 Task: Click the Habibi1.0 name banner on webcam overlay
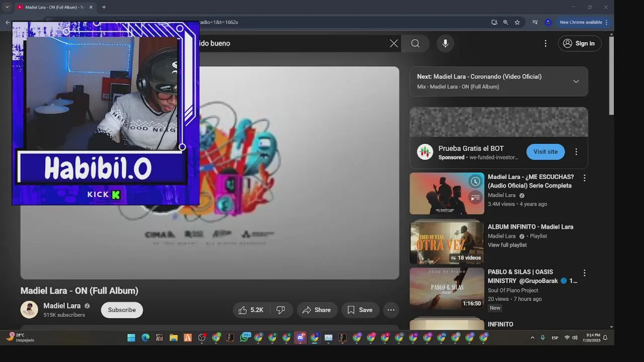(x=102, y=168)
